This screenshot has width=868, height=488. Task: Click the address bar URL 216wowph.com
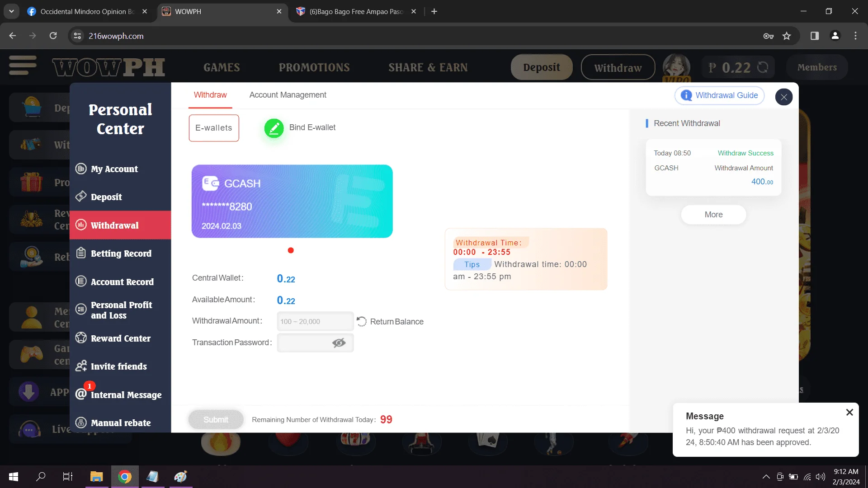[116, 36]
